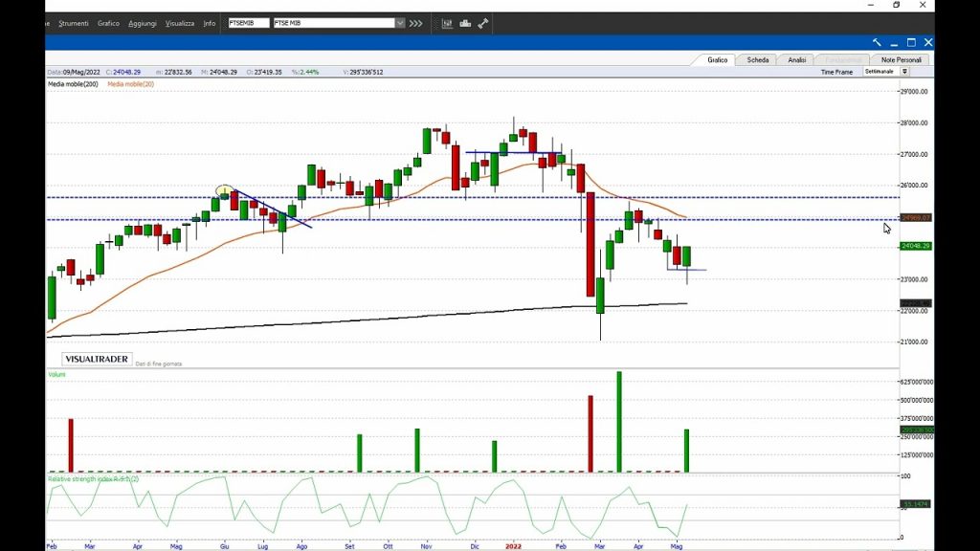This screenshot has height=551, width=980.
Task: Open the Note Personali tab
Action: pyautogui.click(x=902, y=59)
